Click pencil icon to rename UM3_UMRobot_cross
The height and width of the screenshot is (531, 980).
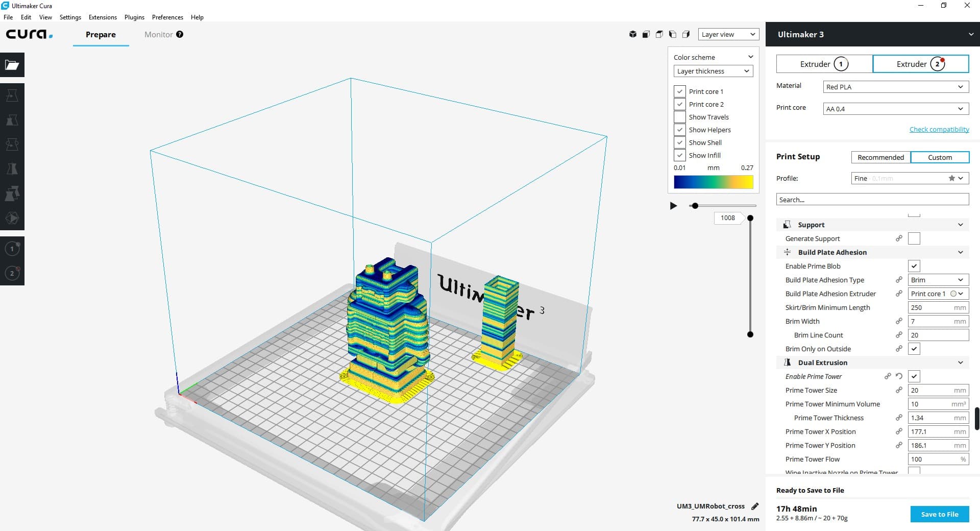755,506
